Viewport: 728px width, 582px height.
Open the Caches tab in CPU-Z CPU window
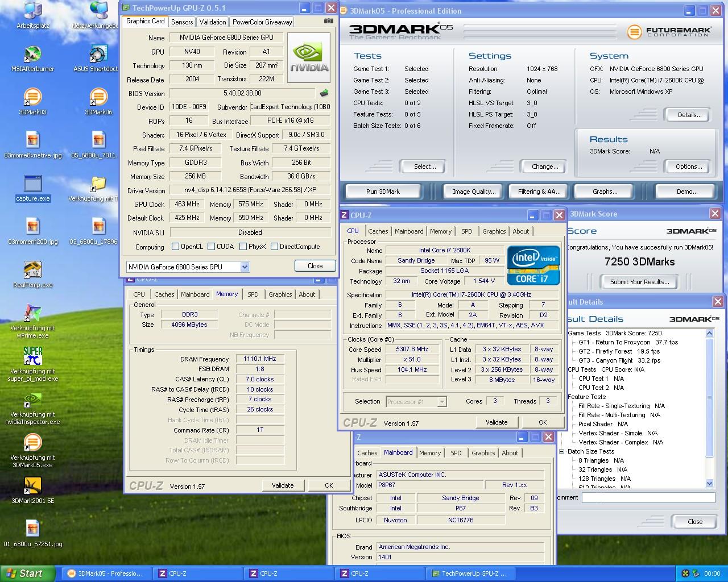click(378, 231)
